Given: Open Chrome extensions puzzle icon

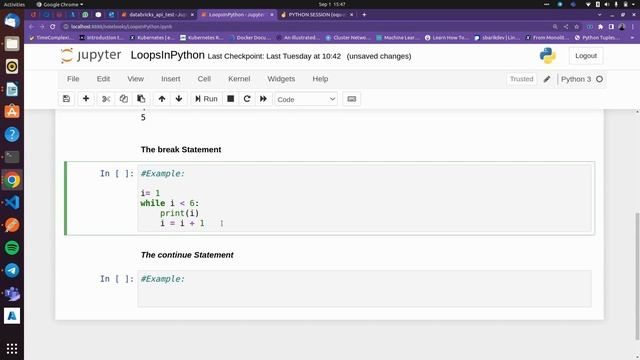Looking at the screenshot, I should click(x=600, y=27).
